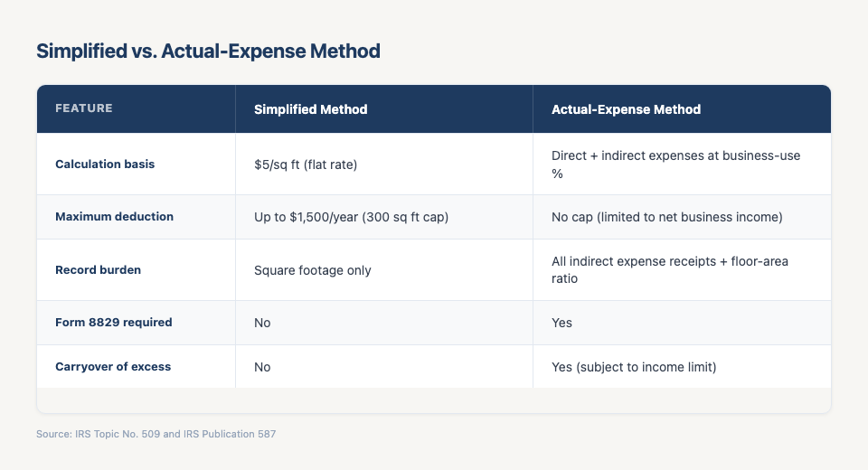The image size is (868, 470).
Task: Click 'Yes' in the Form 8829 row
Action: 561,323
